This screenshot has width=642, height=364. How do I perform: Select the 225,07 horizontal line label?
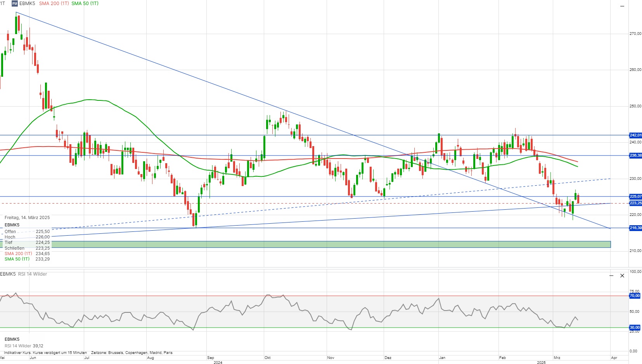coord(635,197)
